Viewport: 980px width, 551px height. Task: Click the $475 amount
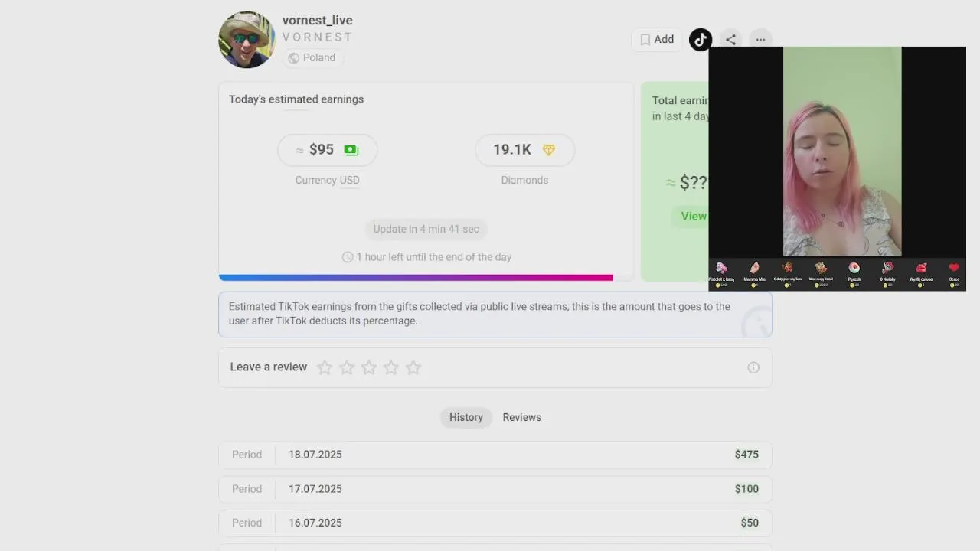[746, 455]
